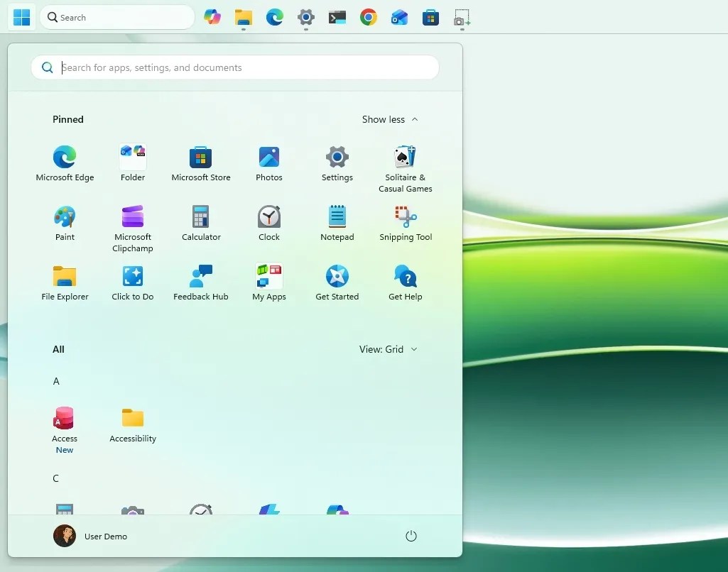Open Feedback Hub
Image resolution: width=728 pixels, height=572 pixels.
click(200, 283)
